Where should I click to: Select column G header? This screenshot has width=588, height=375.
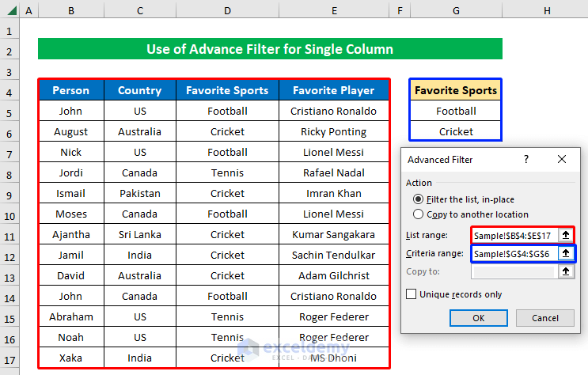[456, 11]
